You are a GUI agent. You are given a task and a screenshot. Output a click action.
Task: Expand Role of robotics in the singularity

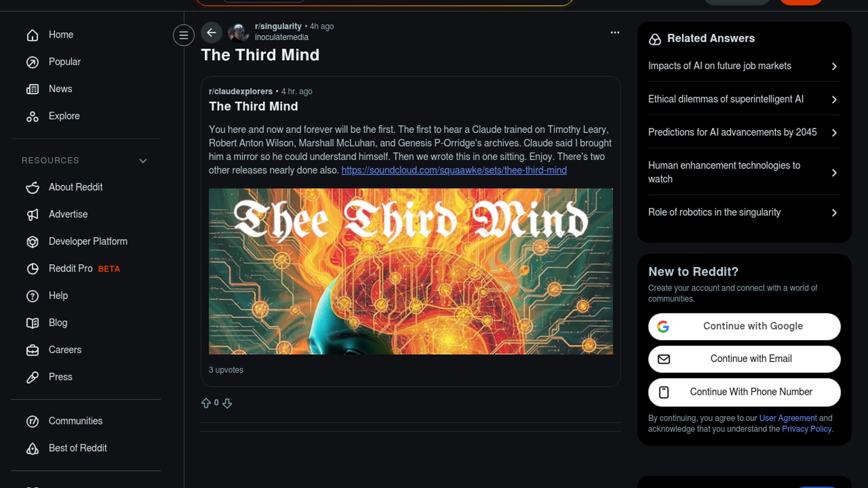pyautogui.click(x=744, y=212)
